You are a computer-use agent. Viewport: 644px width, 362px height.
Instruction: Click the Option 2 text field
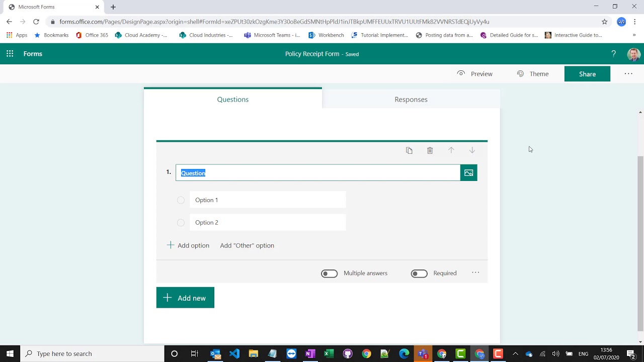pos(268,222)
